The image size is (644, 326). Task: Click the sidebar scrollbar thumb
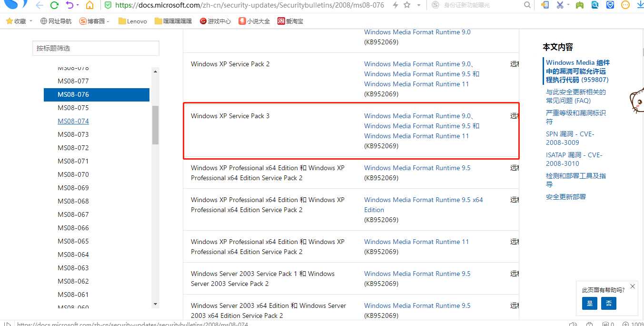tap(155, 125)
